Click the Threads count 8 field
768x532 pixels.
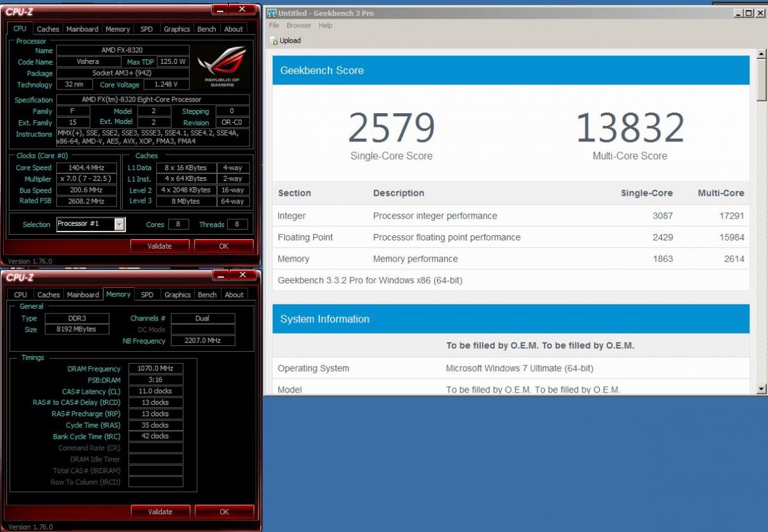[x=237, y=224]
